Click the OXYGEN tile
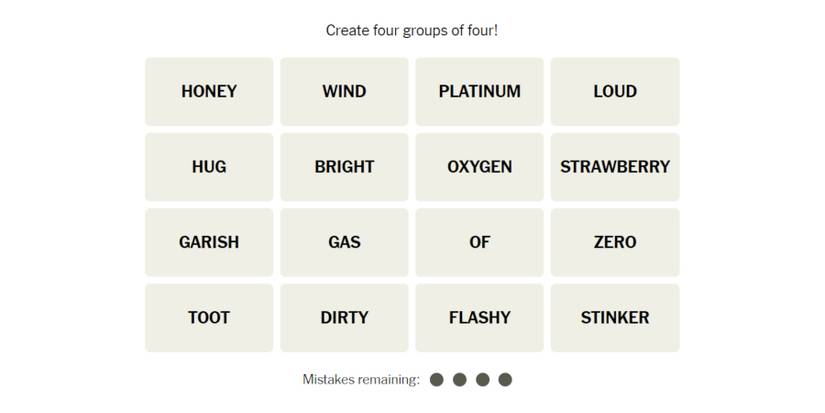Screen dimensions: 825x413 tap(479, 167)
